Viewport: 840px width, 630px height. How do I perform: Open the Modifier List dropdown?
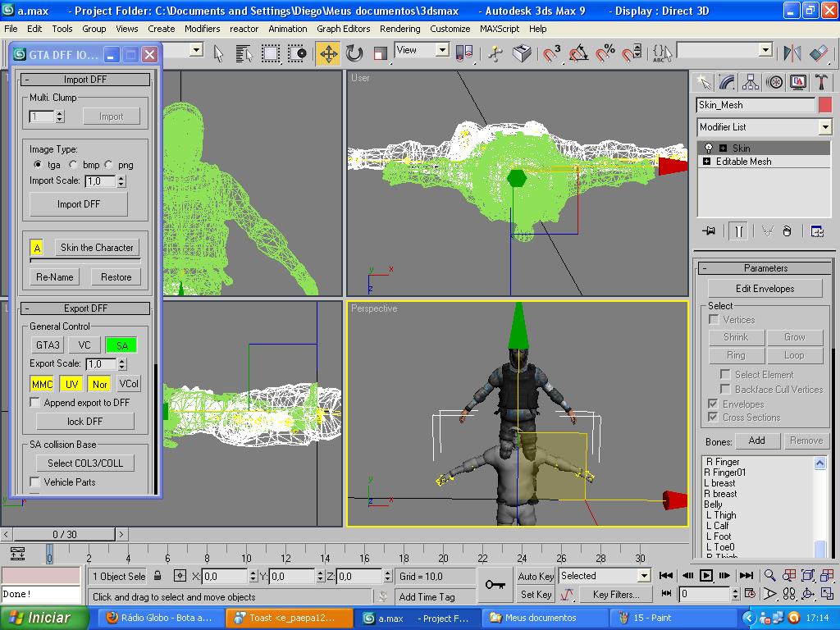point(825,127)
